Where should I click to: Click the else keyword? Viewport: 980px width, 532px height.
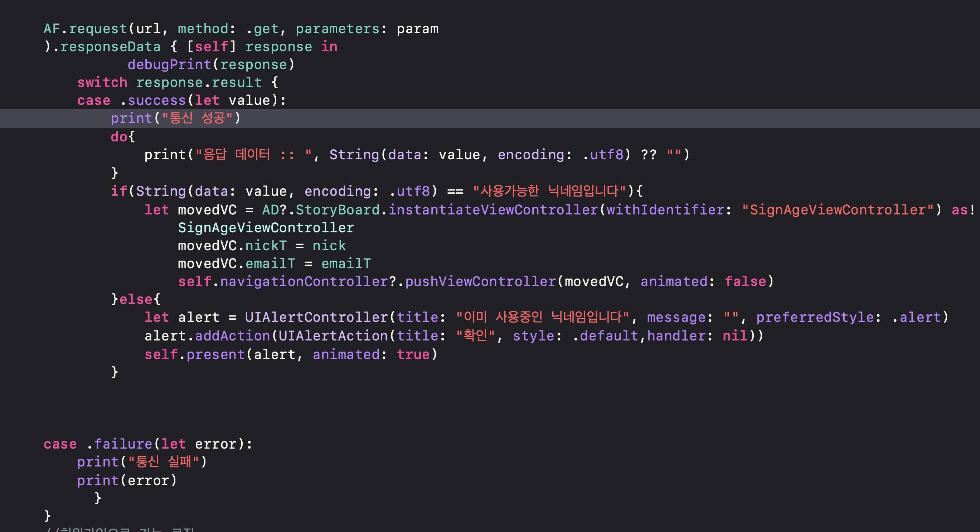pyautogui.click(x=136, y=300)
